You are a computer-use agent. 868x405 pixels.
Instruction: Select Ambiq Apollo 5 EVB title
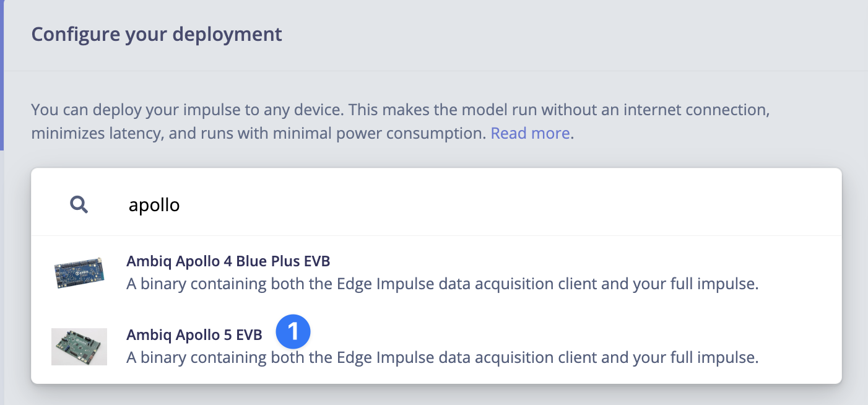click(194, 334)
